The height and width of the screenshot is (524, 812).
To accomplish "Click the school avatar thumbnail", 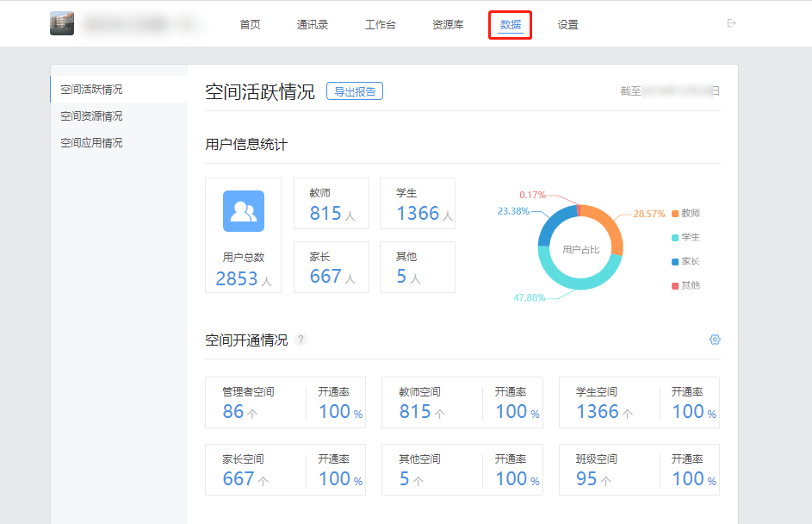I will (x=62, y=24).
